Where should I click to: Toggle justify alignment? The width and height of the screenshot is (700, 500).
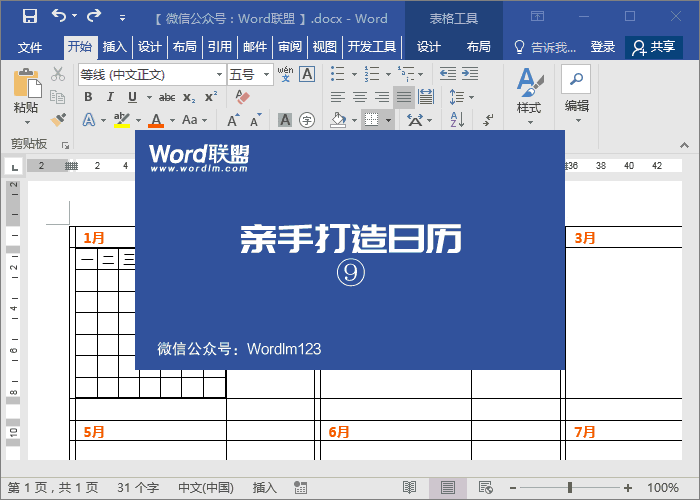(x=404, y=97)
